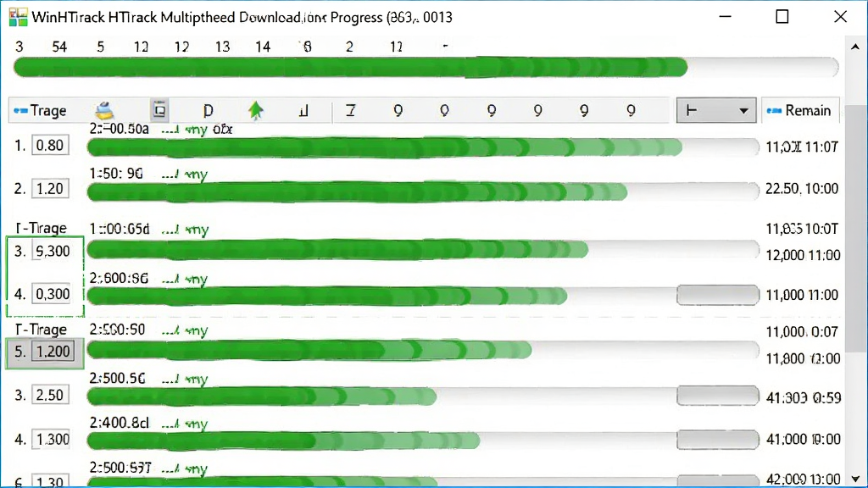Click the number 13 above the top progress bar
Image resolution: width=868 pixels, height=488 pixels.
pyautogui.click(x=222, y=47)
